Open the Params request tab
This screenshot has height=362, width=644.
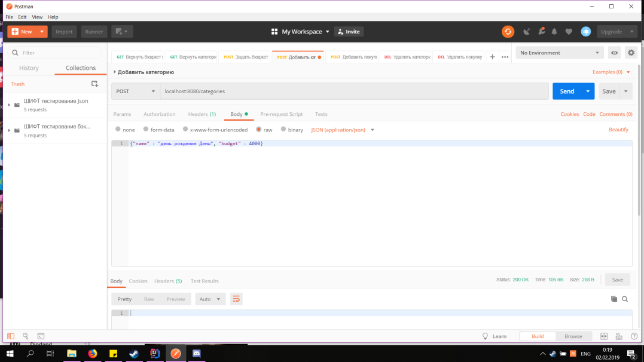coord(122,114)
